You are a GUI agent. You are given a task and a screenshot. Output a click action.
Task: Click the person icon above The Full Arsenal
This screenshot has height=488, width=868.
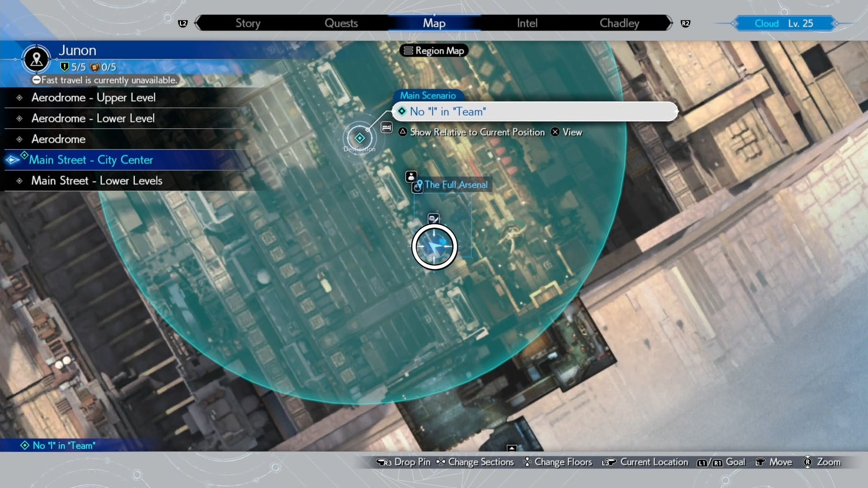click(x=411, y=176)
